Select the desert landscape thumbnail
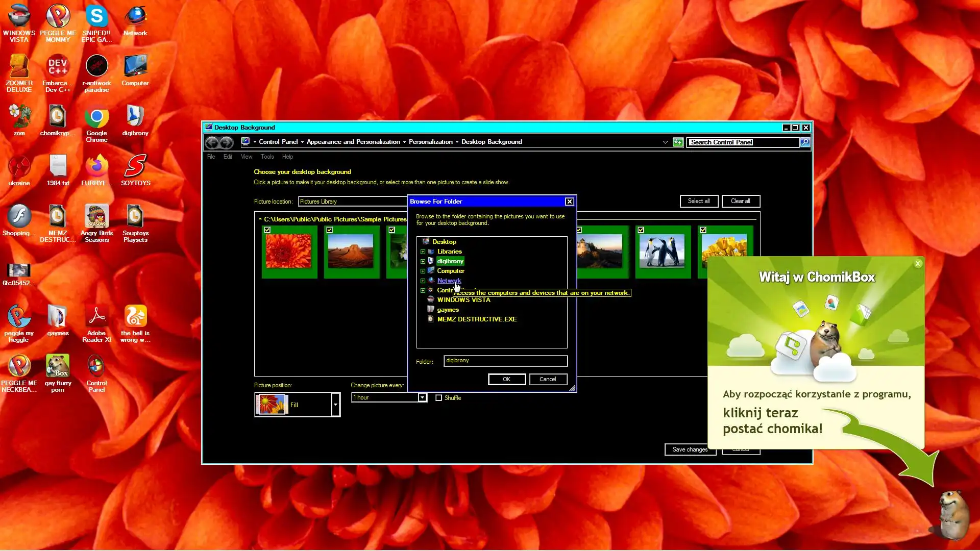Viewport: 980px width, 551px height. click(351, 251)
